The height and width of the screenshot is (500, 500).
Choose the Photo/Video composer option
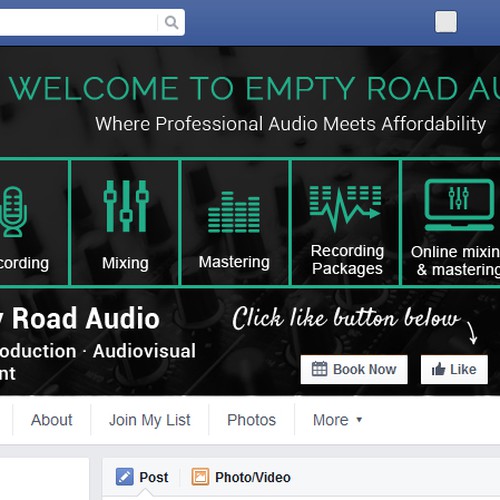241,477
